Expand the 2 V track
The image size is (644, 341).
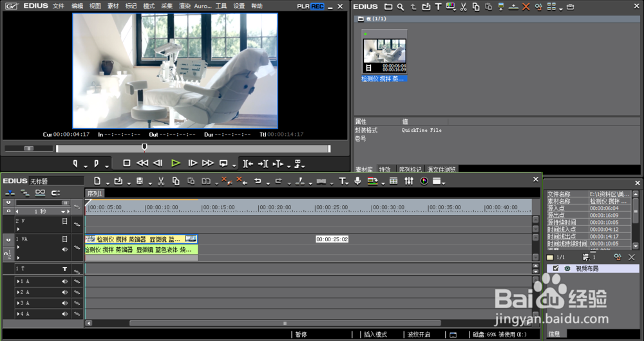[x=18, y=229]
